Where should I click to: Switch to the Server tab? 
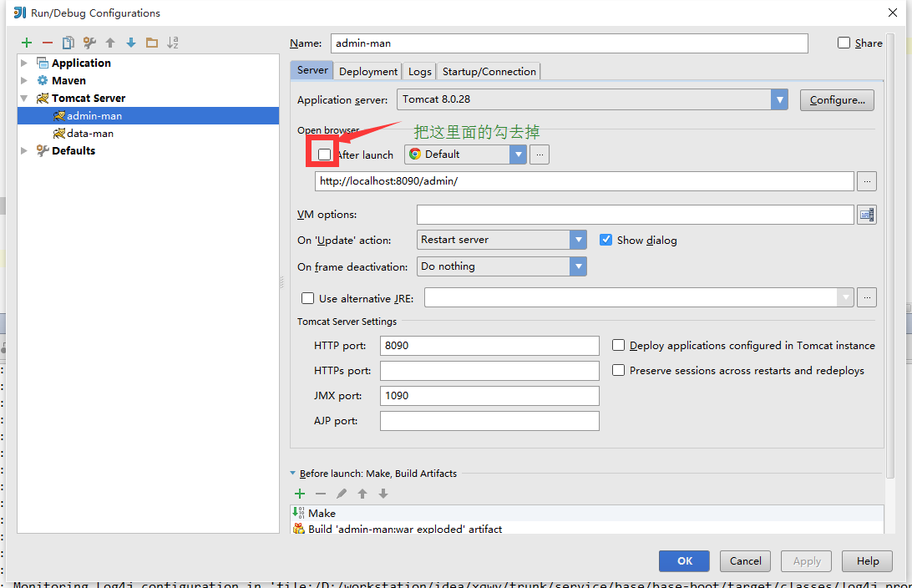[x=312, y=70]
